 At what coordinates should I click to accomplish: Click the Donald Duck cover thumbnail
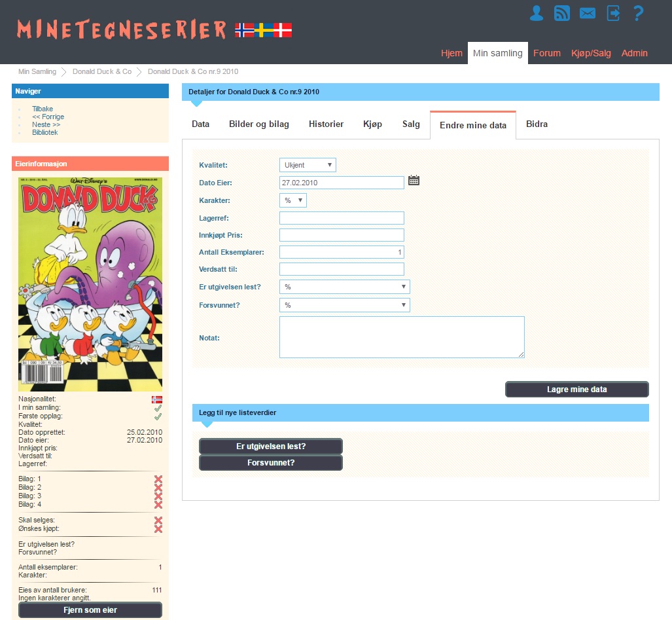(x=90, y=284)
